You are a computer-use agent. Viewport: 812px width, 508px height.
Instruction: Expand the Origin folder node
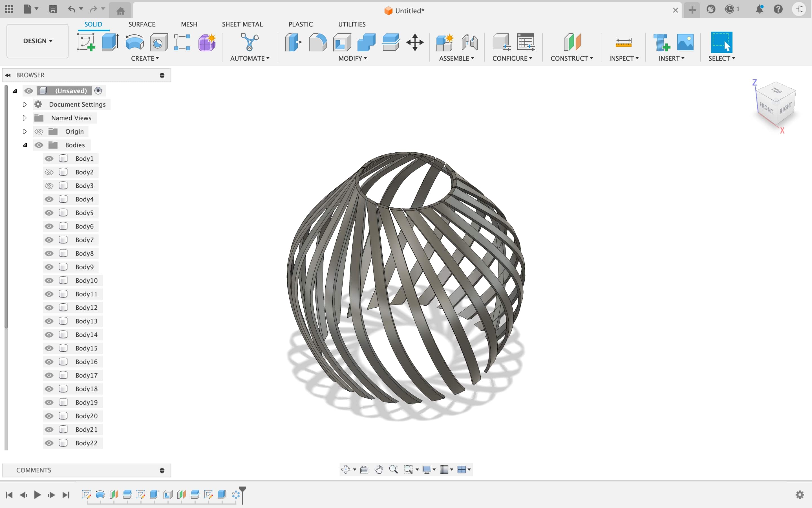(x=25, y=131)
